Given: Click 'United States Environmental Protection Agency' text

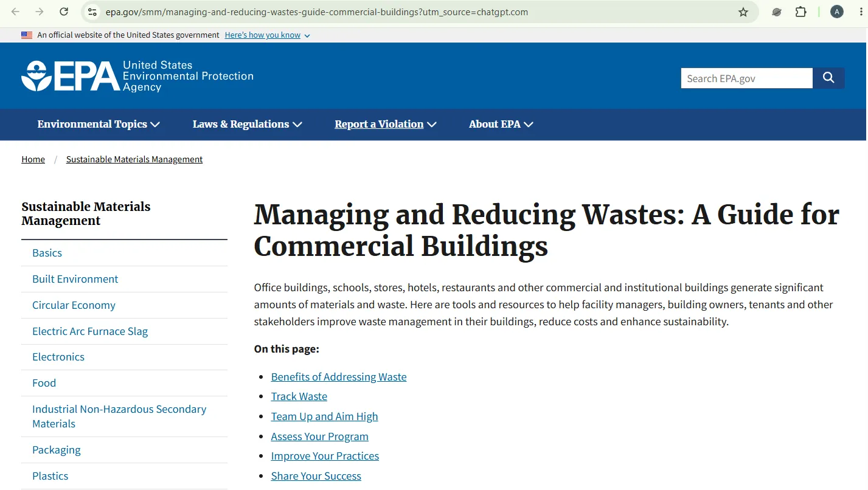Looking at the screenshot, I should point(188,76).
